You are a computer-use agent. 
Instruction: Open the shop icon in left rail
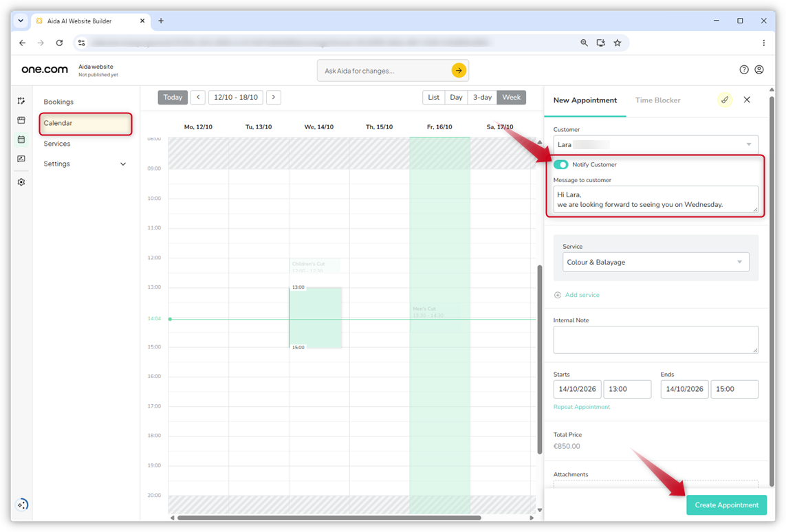point(21,120)
